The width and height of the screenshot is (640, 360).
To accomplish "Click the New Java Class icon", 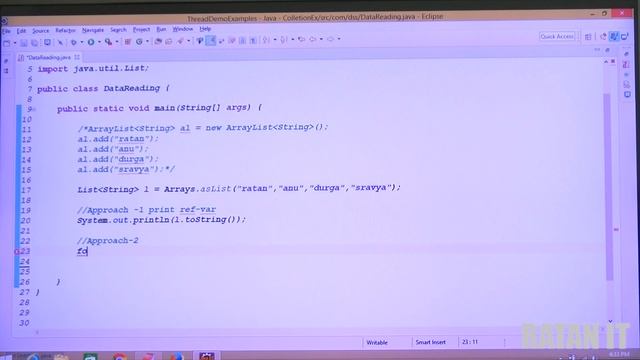I will coord(139,42).
